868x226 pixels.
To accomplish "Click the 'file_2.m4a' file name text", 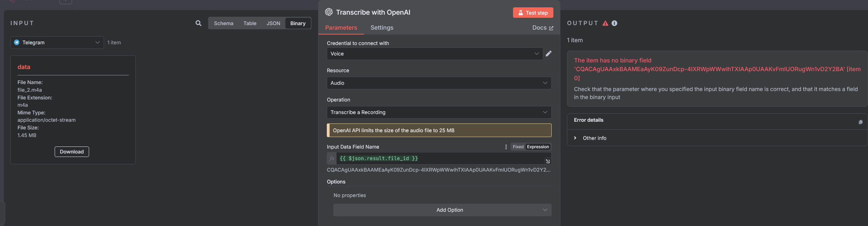I will 30,90.
